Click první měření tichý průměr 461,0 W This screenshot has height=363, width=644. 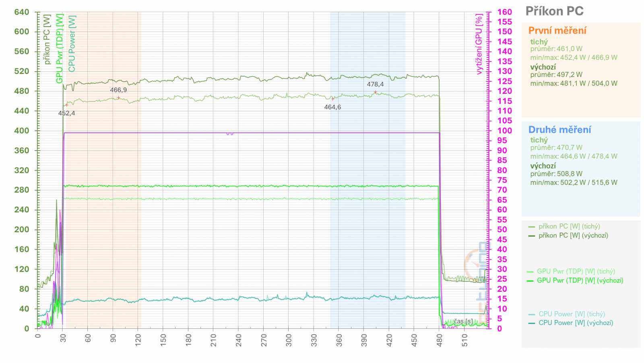click(556, 49)
